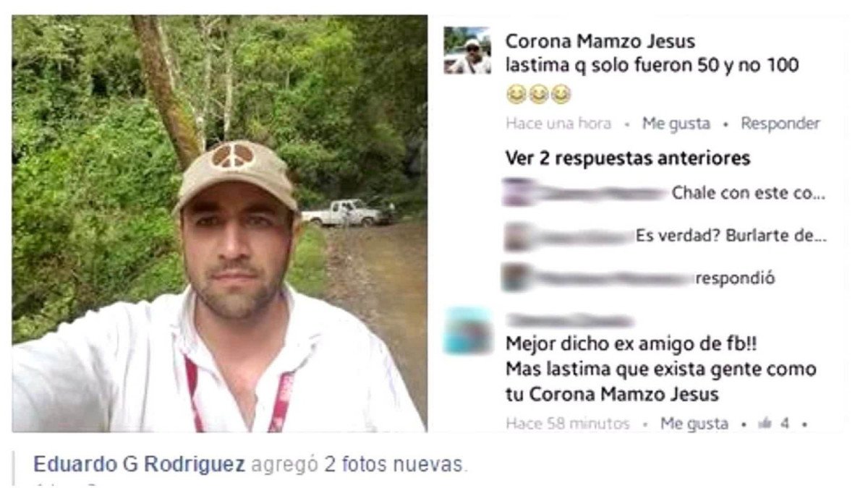Click the first laughing emoji in comment

coord(515,93)
